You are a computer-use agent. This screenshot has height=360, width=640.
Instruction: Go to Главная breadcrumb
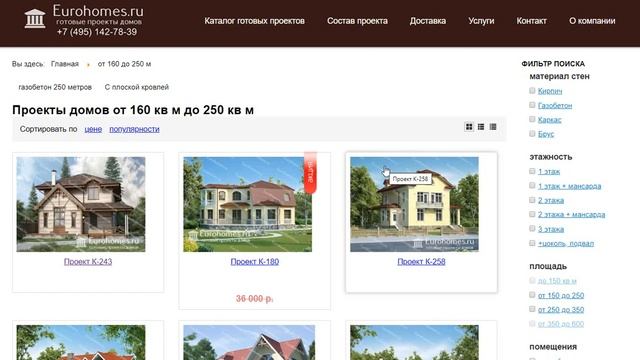tap(65, 64)
